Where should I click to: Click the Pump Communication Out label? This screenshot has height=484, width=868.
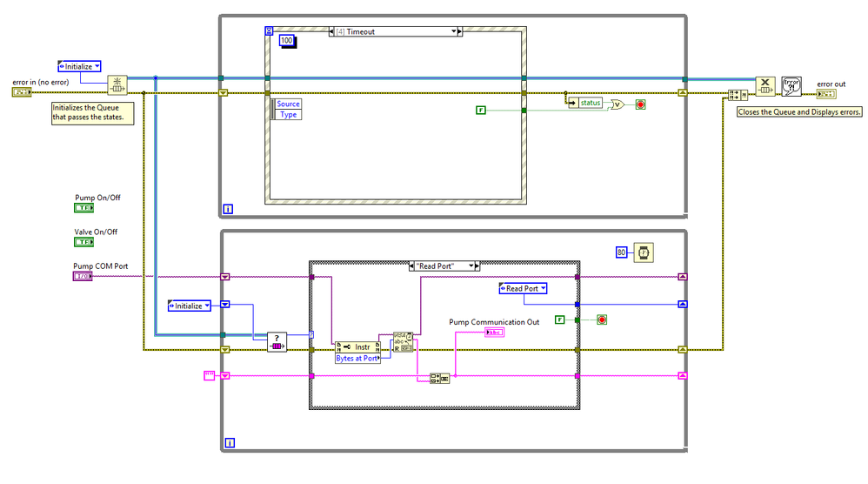pyautogui.click(x=494, y=322)
